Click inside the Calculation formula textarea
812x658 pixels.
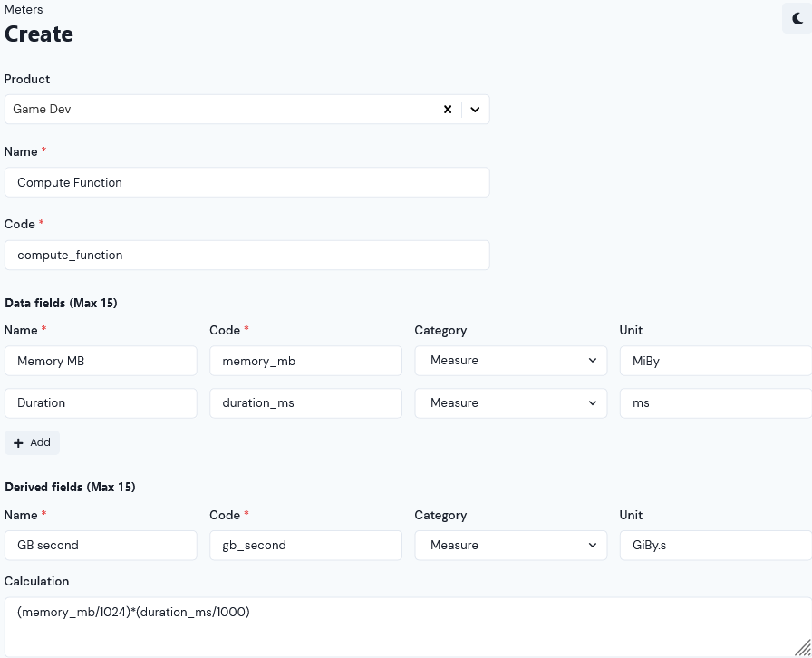pyautogui.click(x=408, y=627)
